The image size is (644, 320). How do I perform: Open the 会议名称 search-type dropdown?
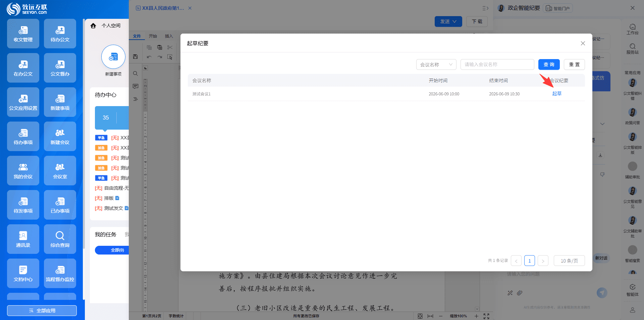pos(436,64)
